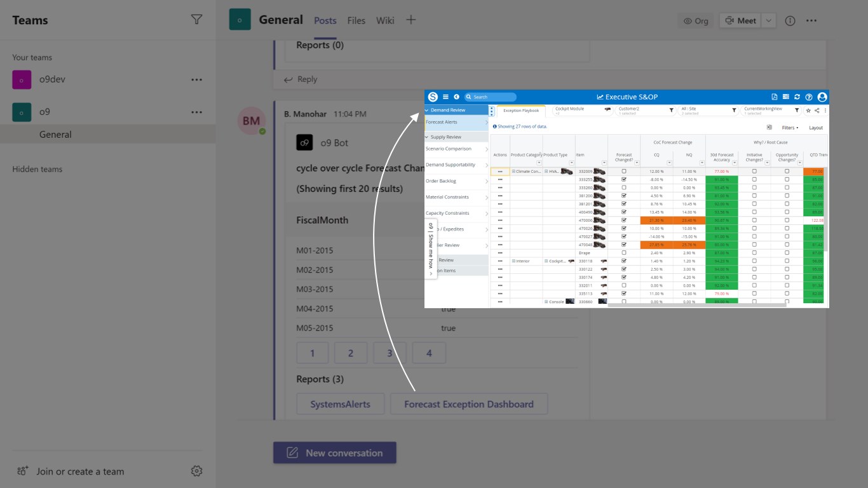Click the o9 logo in dashboard header
The width and height of the screenshot is (868, 488).
pos(433,97)
